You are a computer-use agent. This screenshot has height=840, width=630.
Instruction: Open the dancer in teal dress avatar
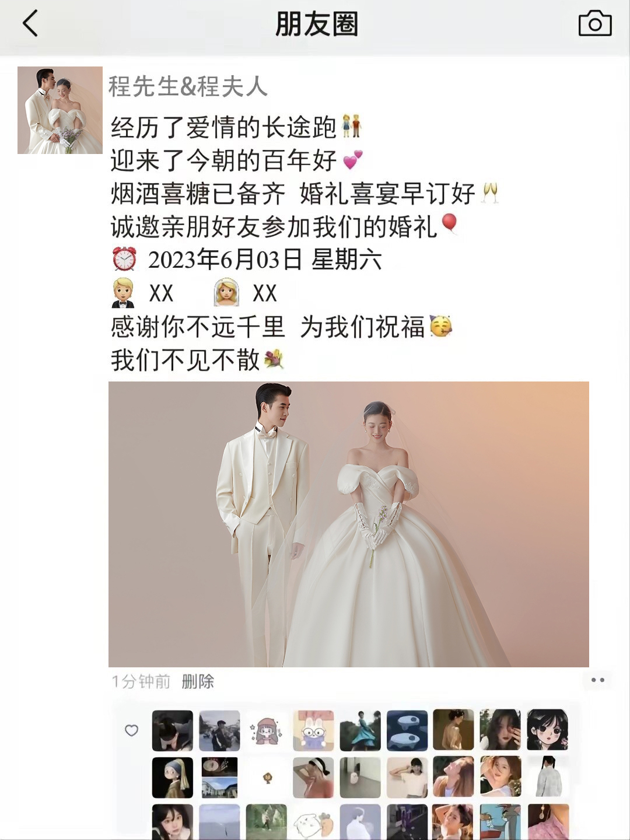(x=360, y=730)
